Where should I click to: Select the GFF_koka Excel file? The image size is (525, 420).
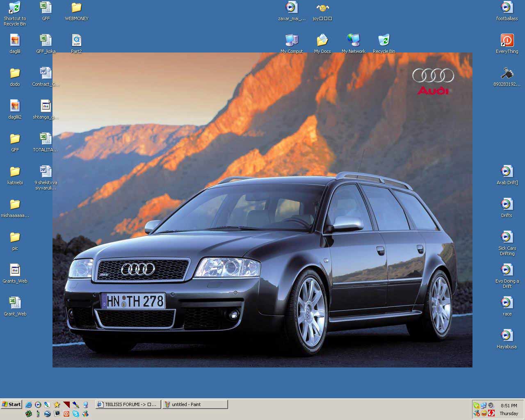tap(46, 41)
